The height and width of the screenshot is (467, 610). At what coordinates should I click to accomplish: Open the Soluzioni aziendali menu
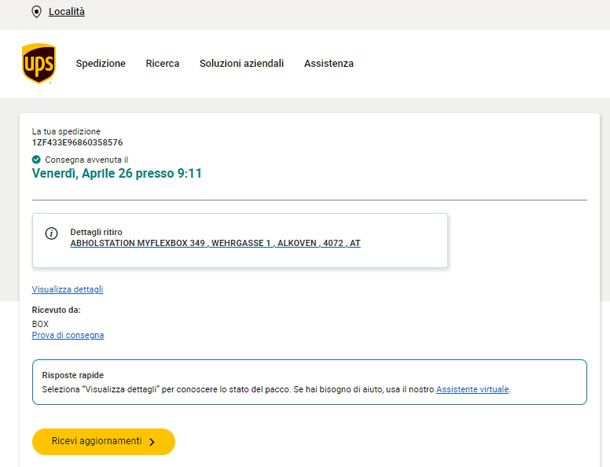pyautogui.click(x=242, y=63)
